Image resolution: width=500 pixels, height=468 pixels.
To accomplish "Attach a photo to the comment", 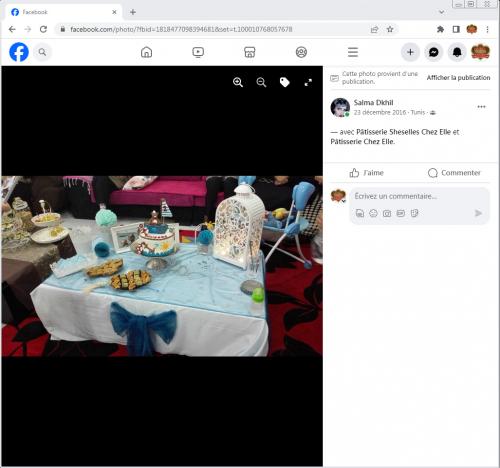I will pyautogui.click(x=387, y=213).
